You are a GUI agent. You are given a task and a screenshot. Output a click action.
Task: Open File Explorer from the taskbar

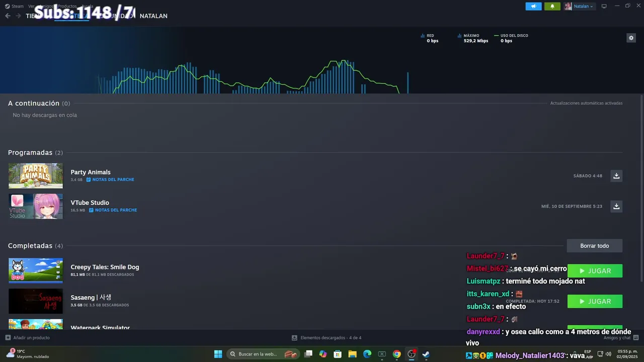pos(352,354)
